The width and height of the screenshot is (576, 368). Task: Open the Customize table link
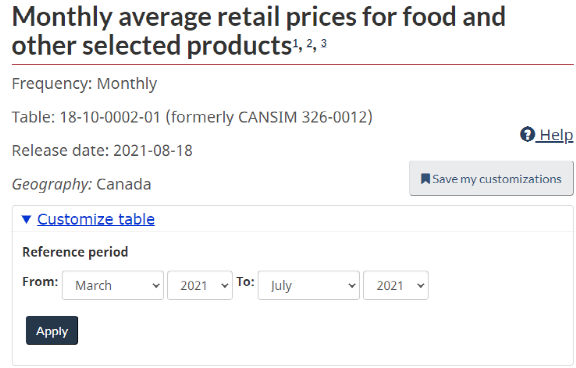point(96,219)
